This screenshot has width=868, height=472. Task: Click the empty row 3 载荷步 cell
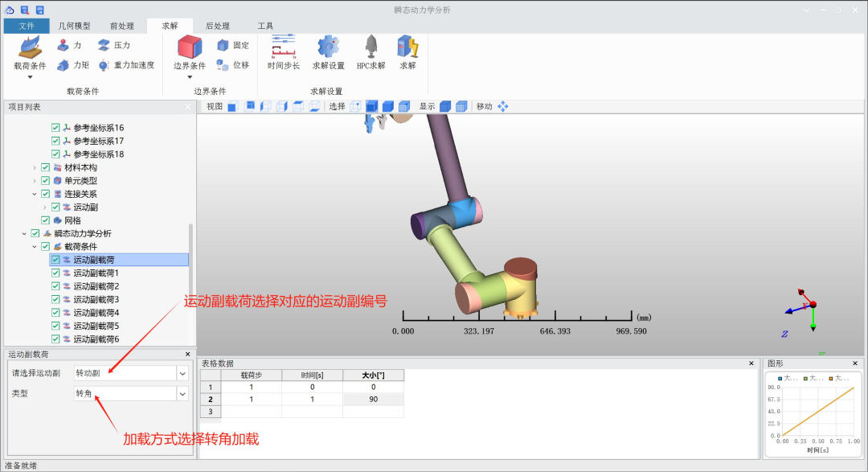tap(252, 412)
